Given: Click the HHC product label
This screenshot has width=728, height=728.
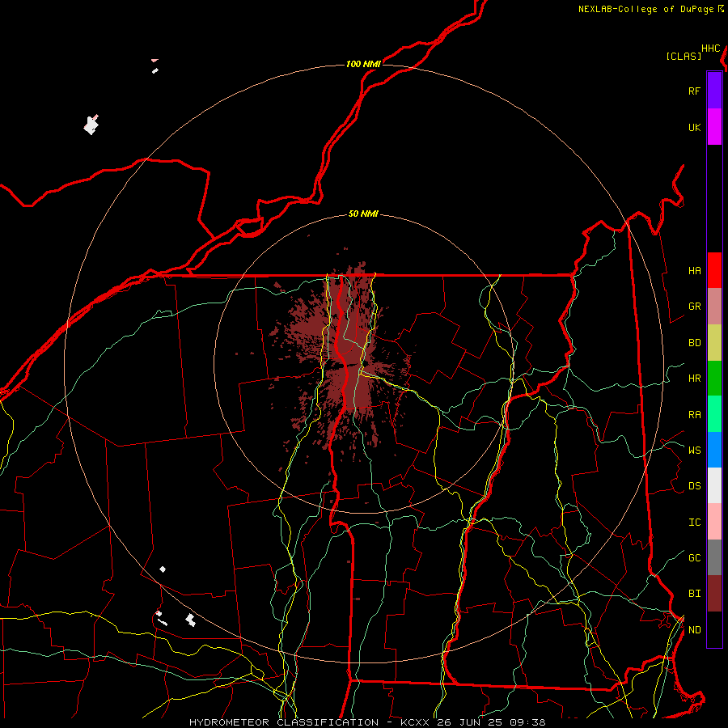Looking at the screenshot, I should 710,49.
